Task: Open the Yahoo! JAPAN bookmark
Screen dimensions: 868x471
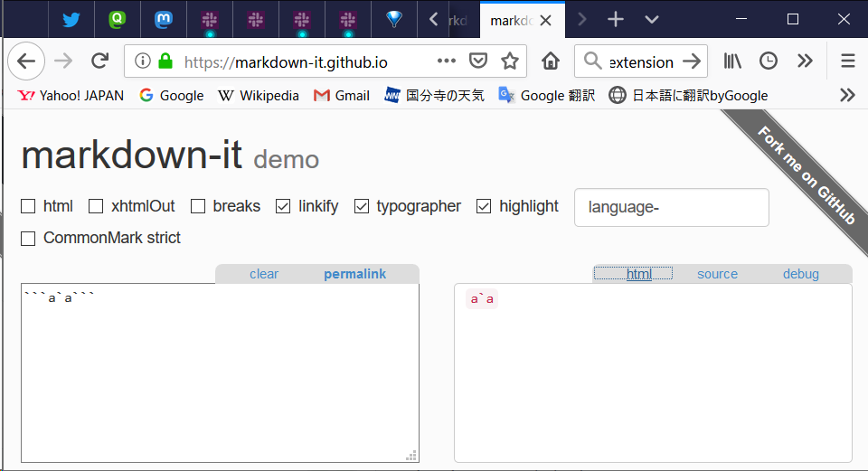Action: [x=71, y=96]
